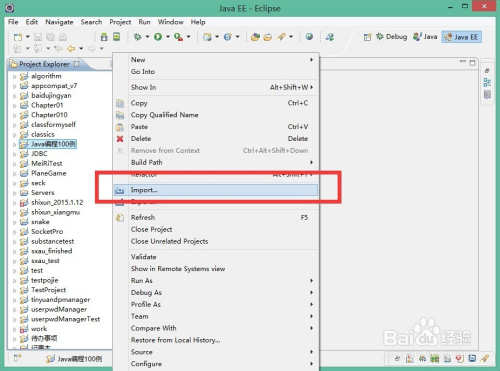This screenshot has height=371, width=500.
Task: Open the New submenu in context menu
Action: pos(216,60)
